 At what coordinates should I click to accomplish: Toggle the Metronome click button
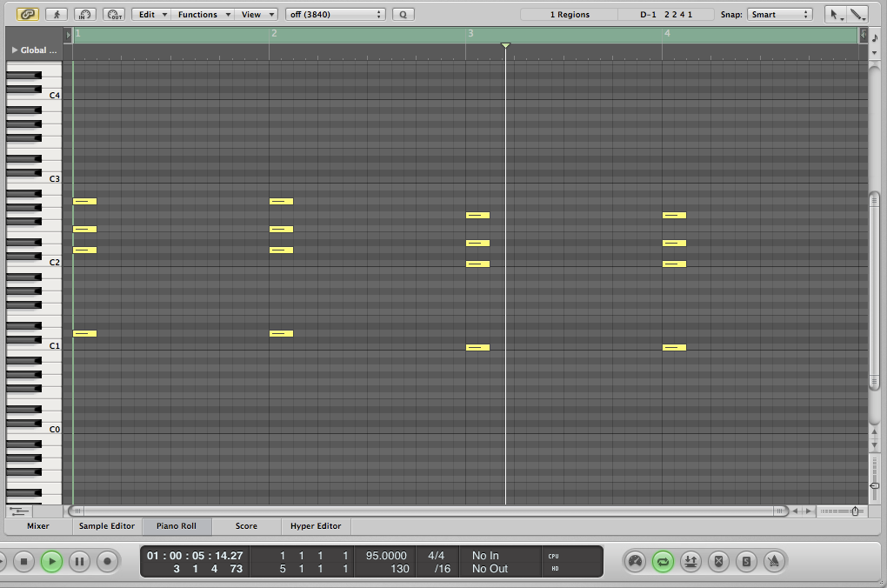(x=774, y=561)
